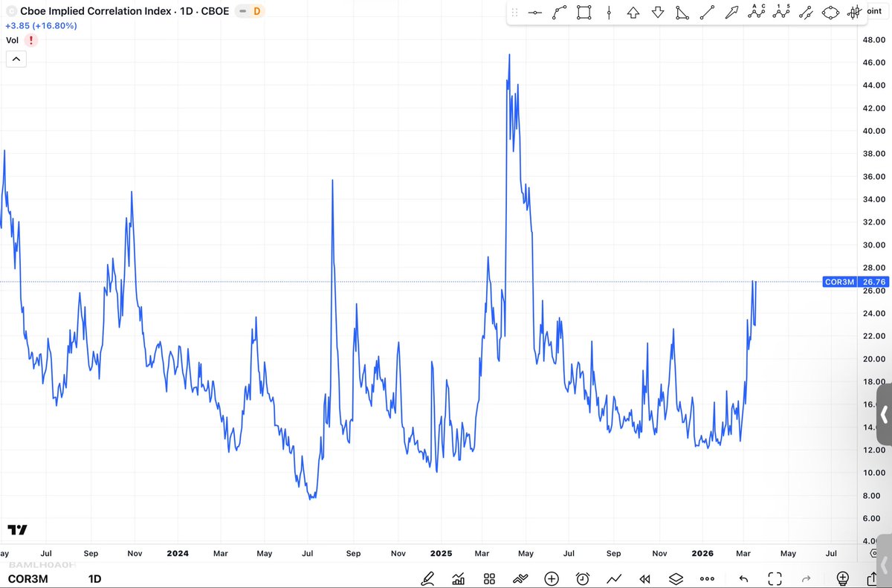Add symbol with the plus circle icon
The height and width of the screenshot is (588, 892).
point(552,578)
